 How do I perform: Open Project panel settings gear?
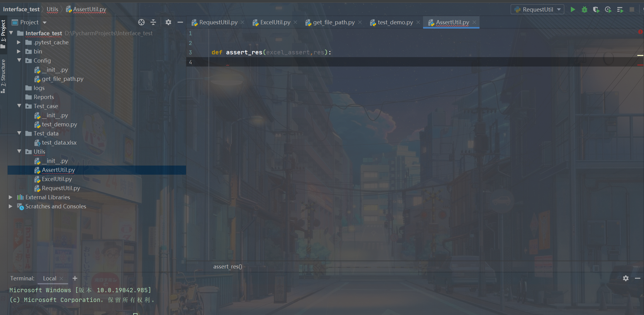pyautogui.click(x=168, y=22)
